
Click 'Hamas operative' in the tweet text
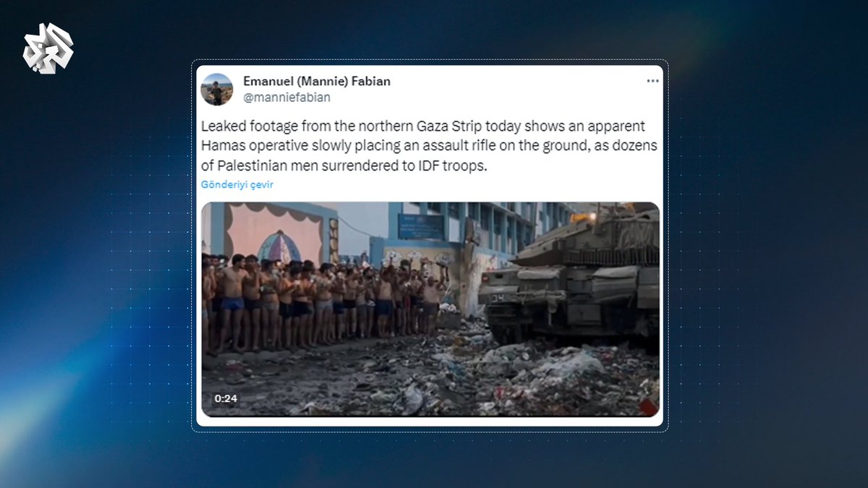point(244,145)
